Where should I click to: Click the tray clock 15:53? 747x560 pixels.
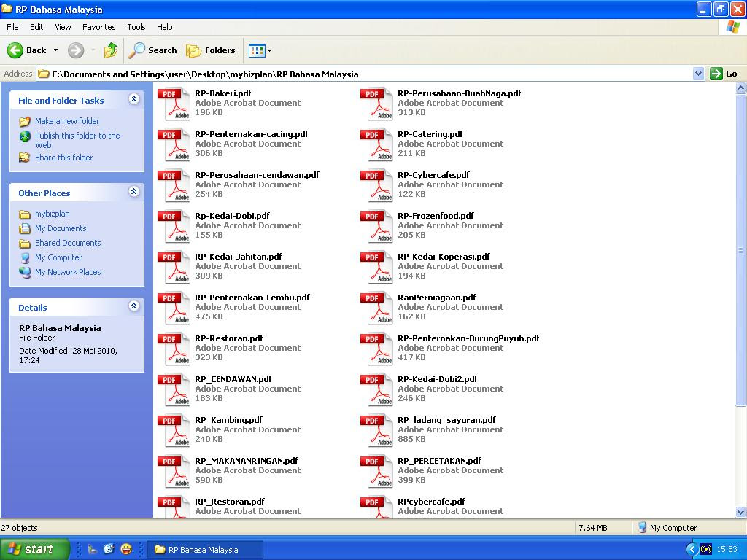point(727,550)
